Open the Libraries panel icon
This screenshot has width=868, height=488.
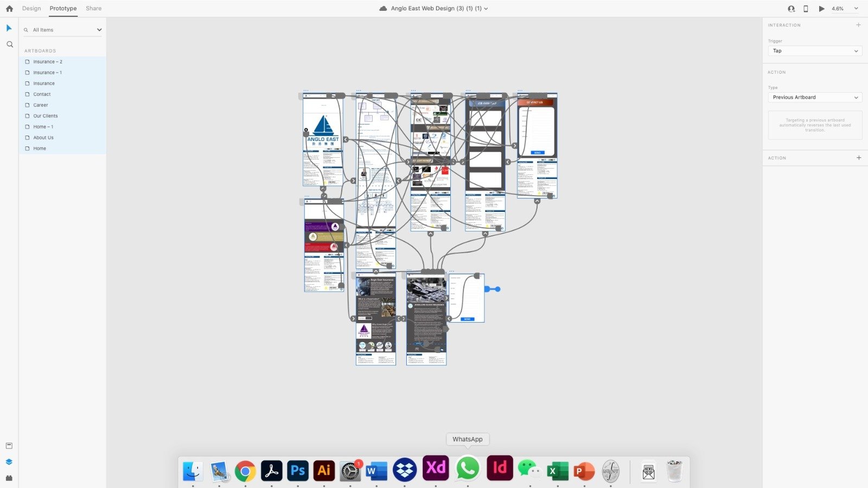point(9,446)
